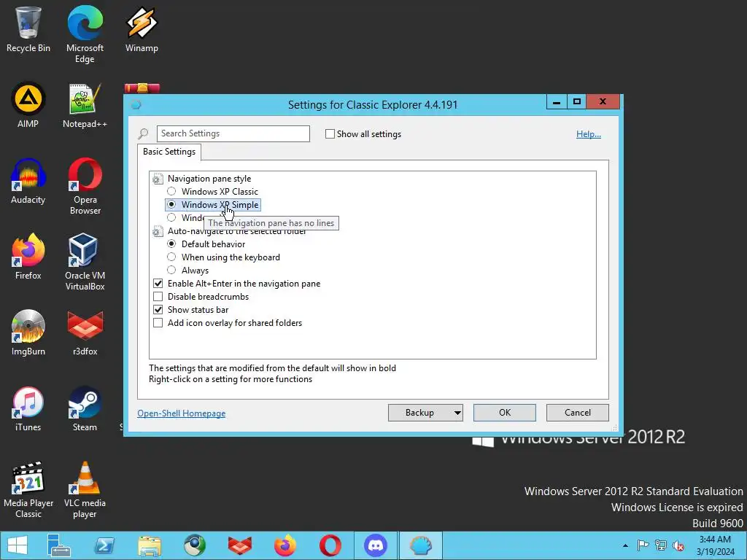Select VLC media player desktop icon
The height and width of the screenshot is (560, 747).
point(85,490)
